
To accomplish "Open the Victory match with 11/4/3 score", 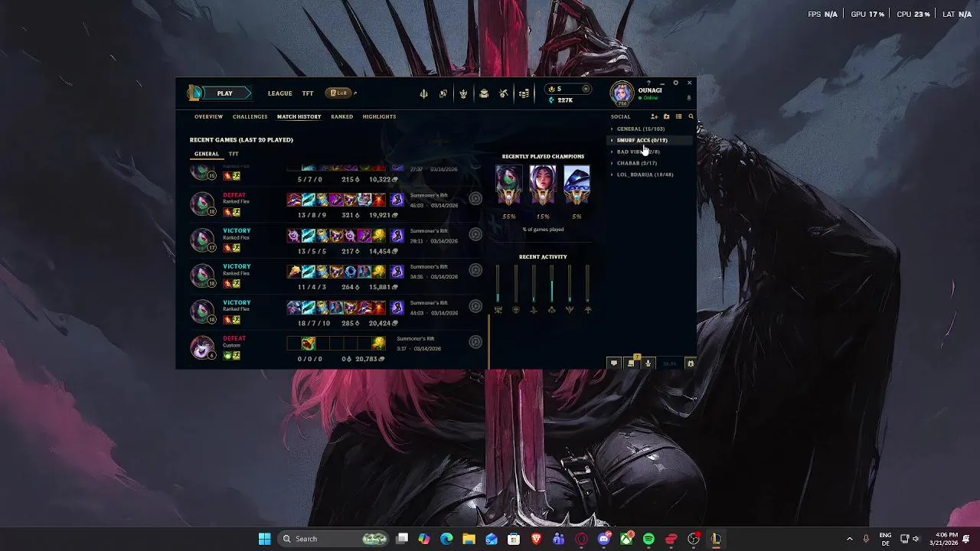I will (336, 275).
